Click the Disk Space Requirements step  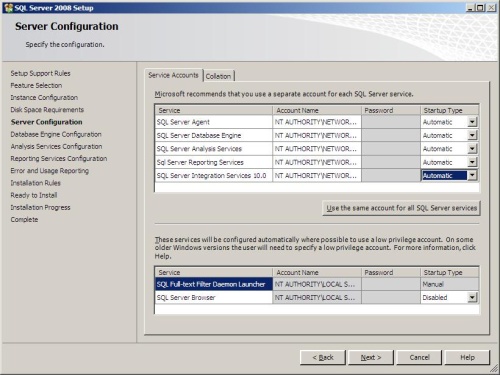pyautogui.click(x=47, y=110)
